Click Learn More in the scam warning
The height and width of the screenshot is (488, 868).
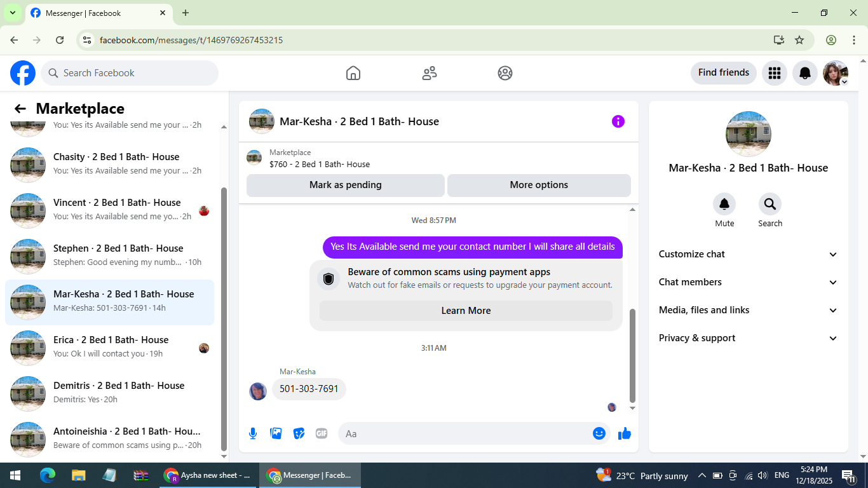466,311
